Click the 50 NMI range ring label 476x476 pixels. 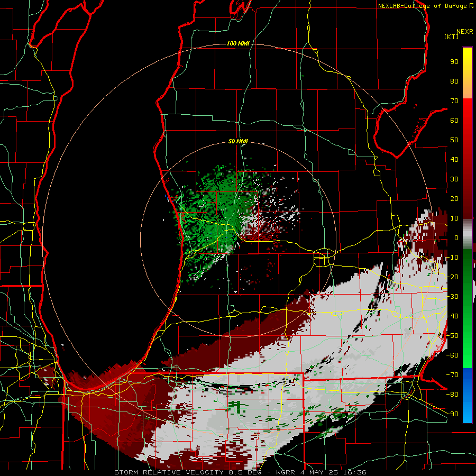(x=238, y=141)
